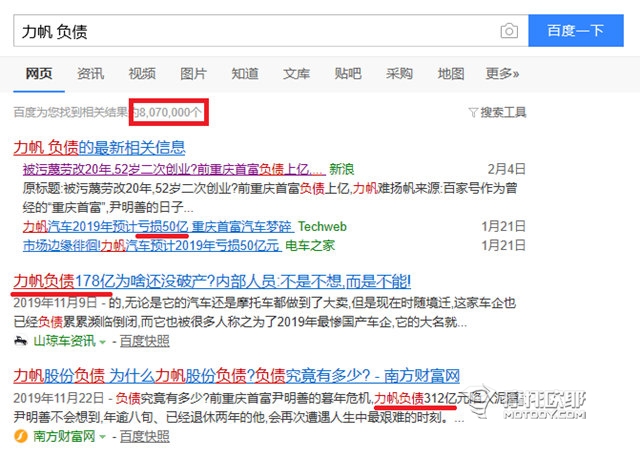This screenshot has width=640, height=458.
Task: Open the 被污蔑劳改20年 news link
Action: tap(174, 169)
